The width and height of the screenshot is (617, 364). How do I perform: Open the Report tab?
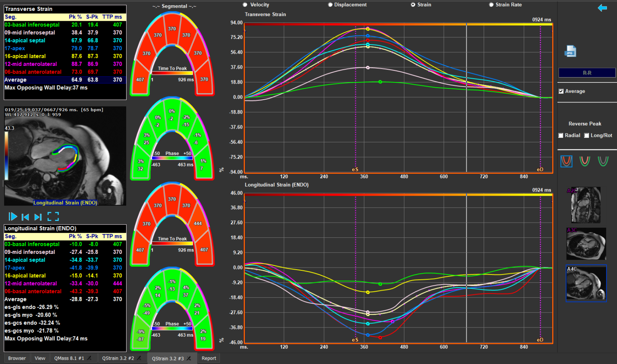pyautogui.click(x=208, y=358)
